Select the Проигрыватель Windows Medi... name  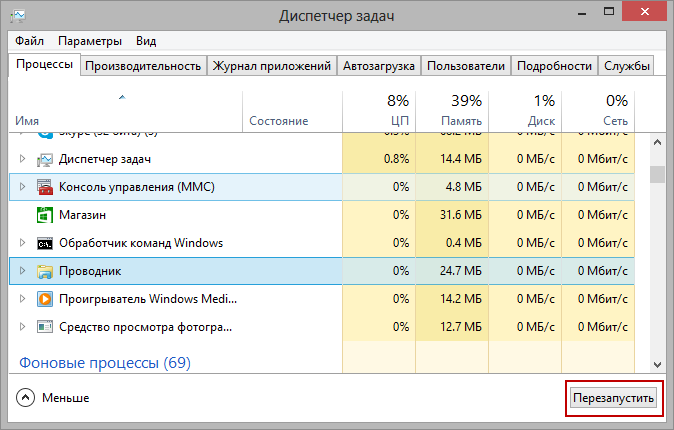click(148, 299)
